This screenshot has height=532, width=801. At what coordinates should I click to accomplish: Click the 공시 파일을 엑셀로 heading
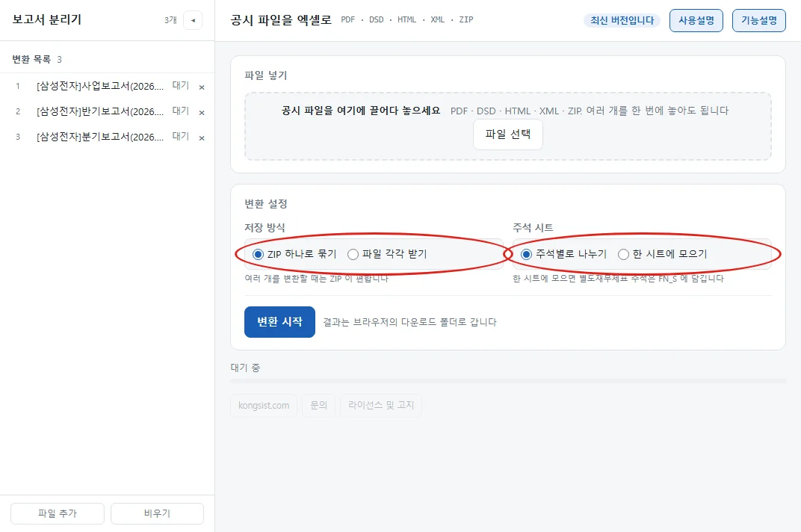(281, 20)
